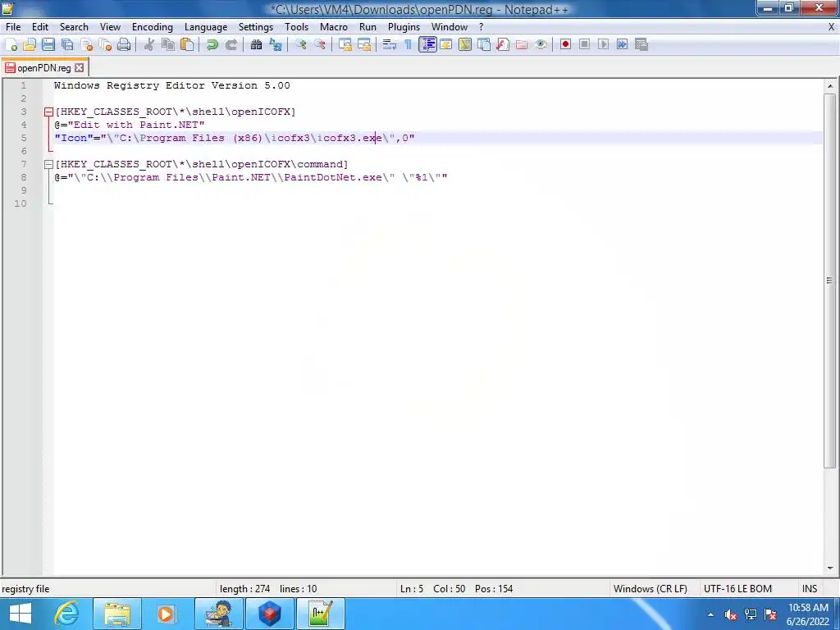Click the vertical scrollbar up arrow
The height and width of the screenshot is (630, 840).
[830, 85]
